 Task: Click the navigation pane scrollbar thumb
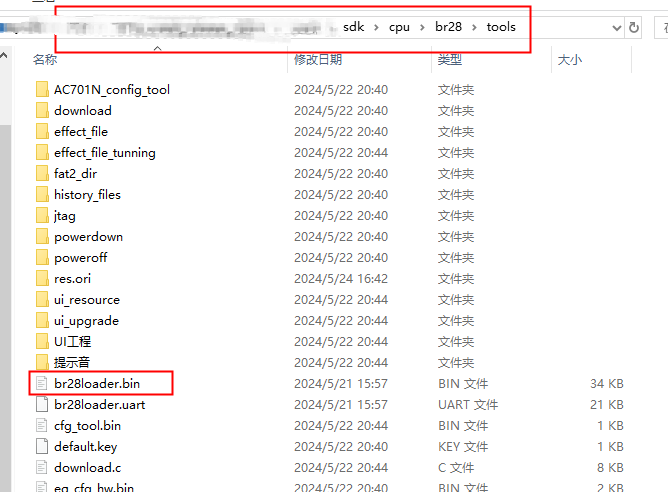(5, 307)
